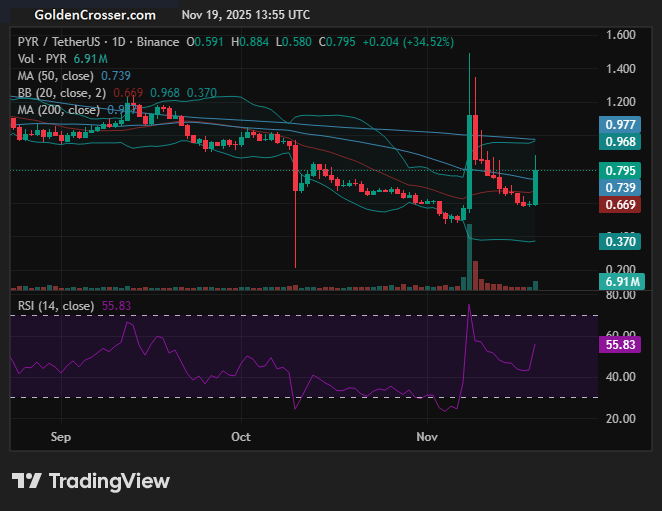Viewport: 662px width, 511px height.
Task: Click the 1.600 price axis label
Action: 621,35
